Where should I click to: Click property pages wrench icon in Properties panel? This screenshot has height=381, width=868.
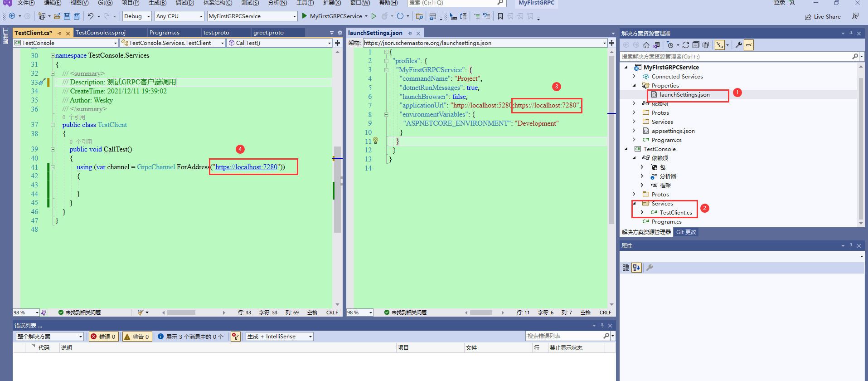tap(650, 268)
